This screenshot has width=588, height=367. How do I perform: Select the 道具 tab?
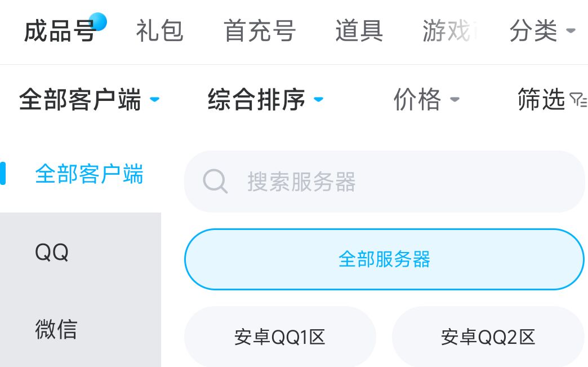tap(359, 31)
